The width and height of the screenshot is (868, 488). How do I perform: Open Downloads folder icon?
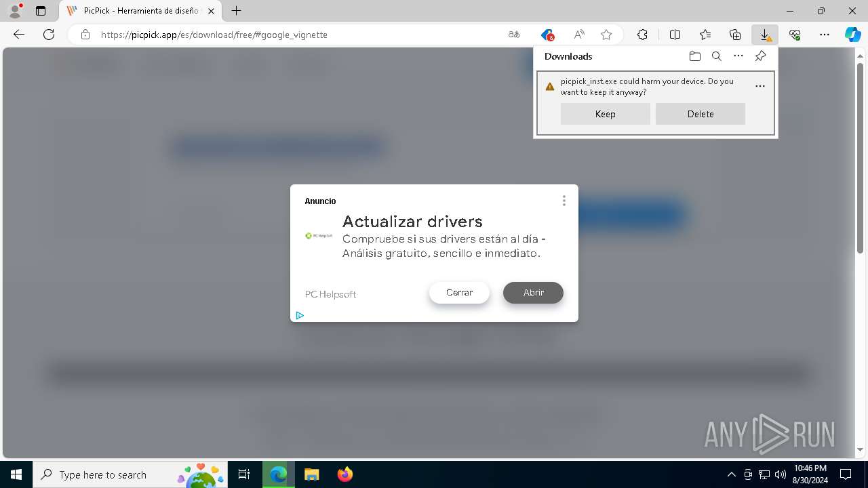[694, 56]
